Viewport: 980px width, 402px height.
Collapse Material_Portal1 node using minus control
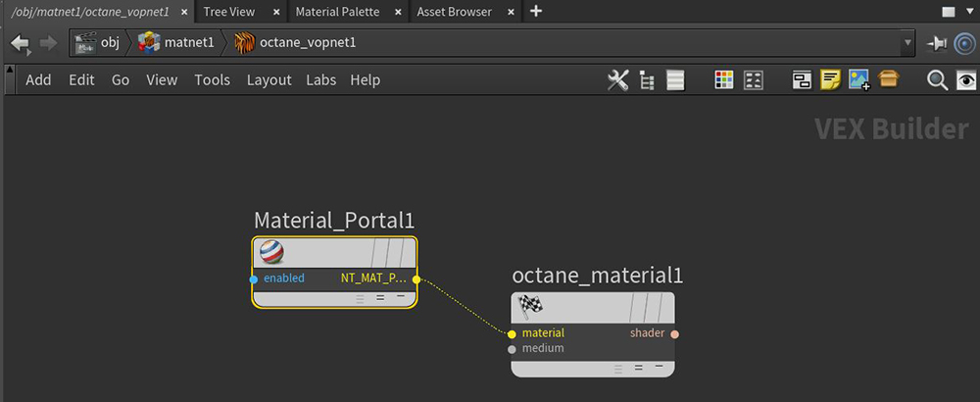[400, 296]
